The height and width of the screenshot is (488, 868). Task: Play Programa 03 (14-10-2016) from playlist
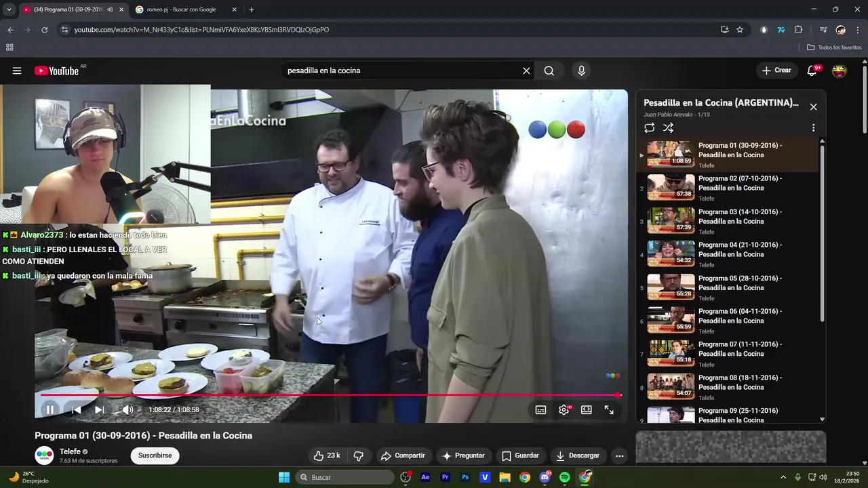click(x=728, y=221)
